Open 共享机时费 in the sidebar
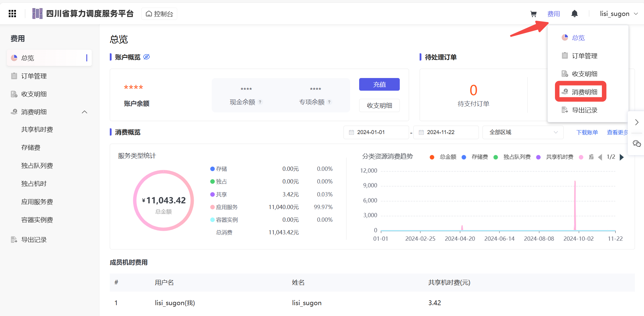The image size is (644, 316). pyautogui.click(x=37, y=130)
